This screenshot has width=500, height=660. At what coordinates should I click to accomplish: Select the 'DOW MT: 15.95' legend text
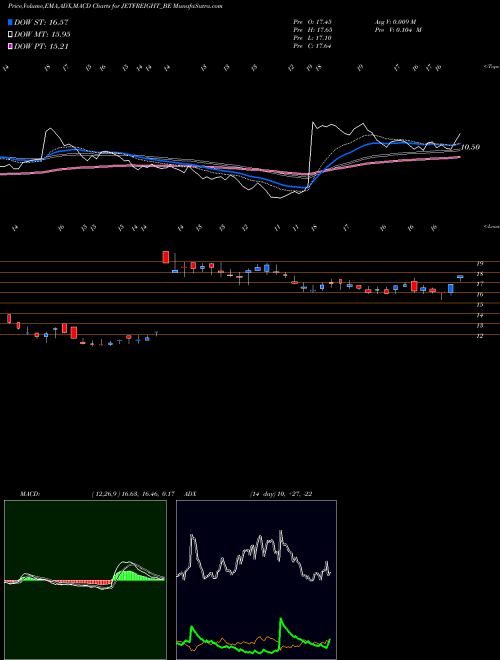[x=42, y=35]
